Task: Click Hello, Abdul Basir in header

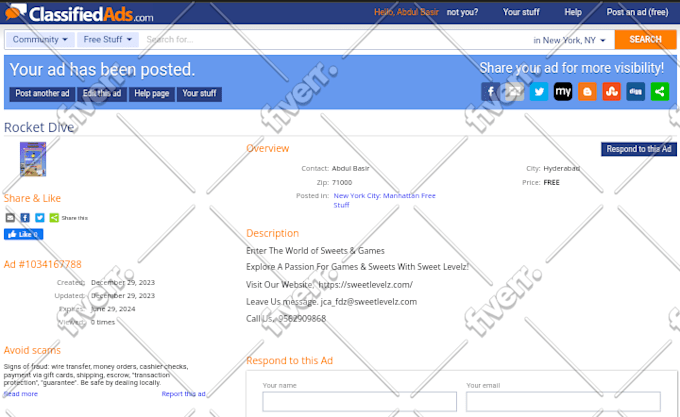Action: [x=406, y=12]
